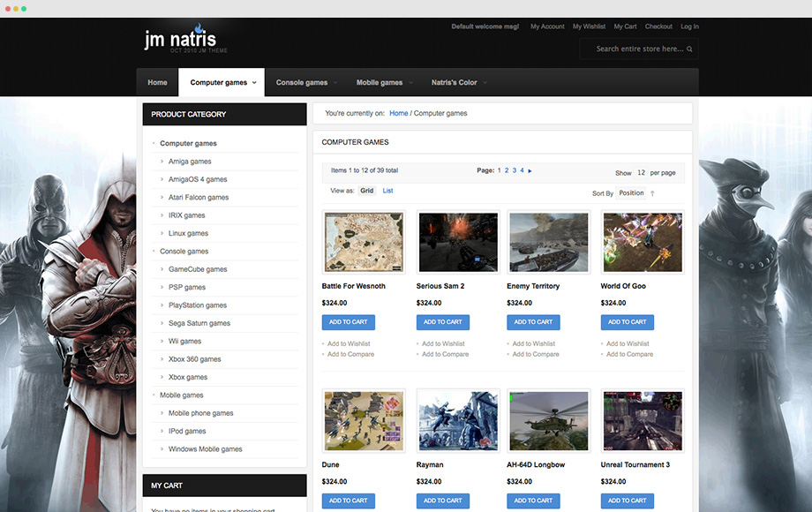
Task: Open IRIX games category
Action: (187, 215)
